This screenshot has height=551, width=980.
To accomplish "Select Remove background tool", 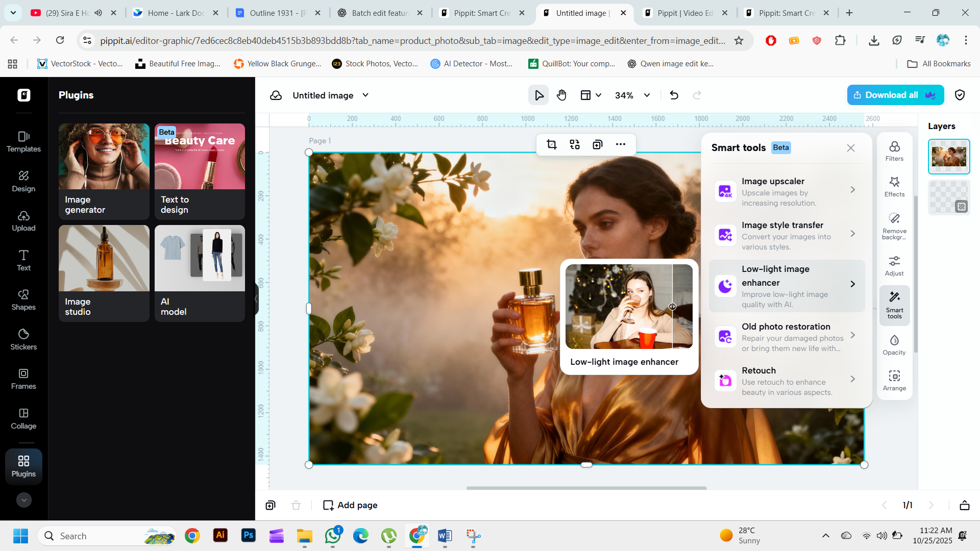I will point(894,225).
